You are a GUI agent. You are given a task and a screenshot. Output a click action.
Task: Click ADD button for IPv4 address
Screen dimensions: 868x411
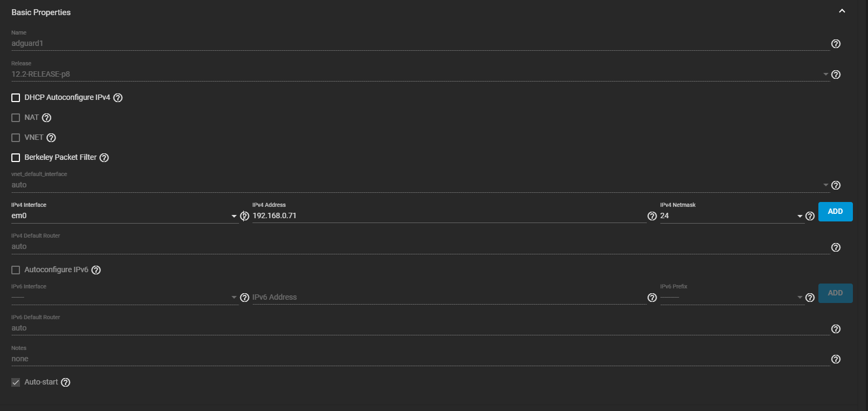tap(835, 212)
